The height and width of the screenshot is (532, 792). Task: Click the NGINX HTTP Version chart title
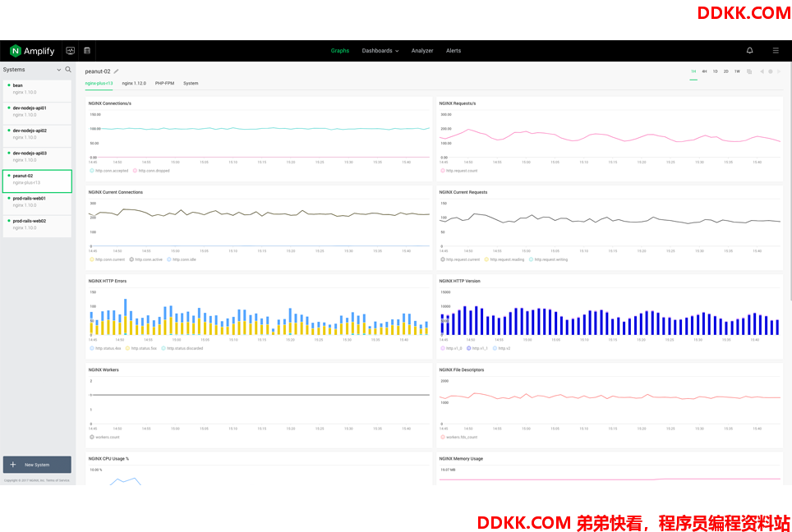pos(459,281)
